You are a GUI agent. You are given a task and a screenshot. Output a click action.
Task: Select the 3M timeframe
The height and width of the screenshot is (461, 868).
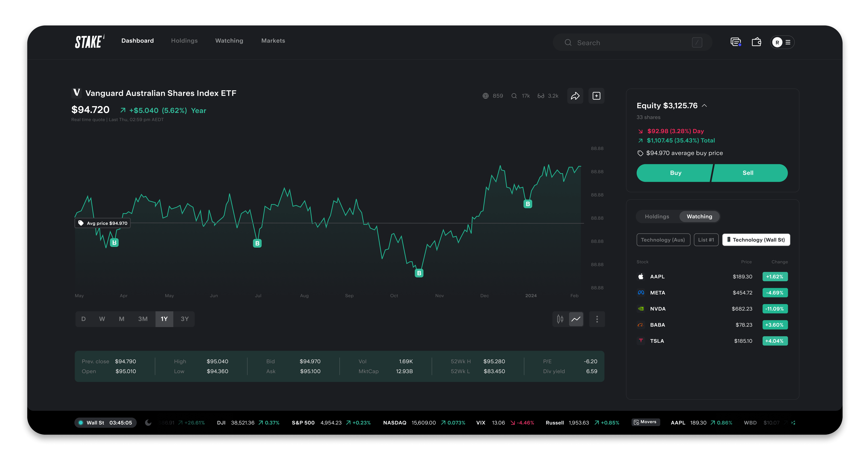[x=143, y=319]
